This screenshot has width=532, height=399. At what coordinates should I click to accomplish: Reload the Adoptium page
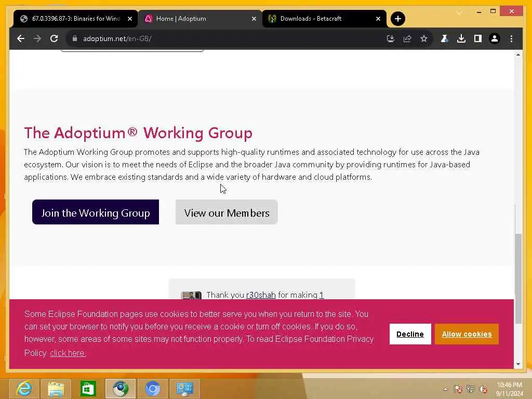pyautogui.click(x=54, y=38)
